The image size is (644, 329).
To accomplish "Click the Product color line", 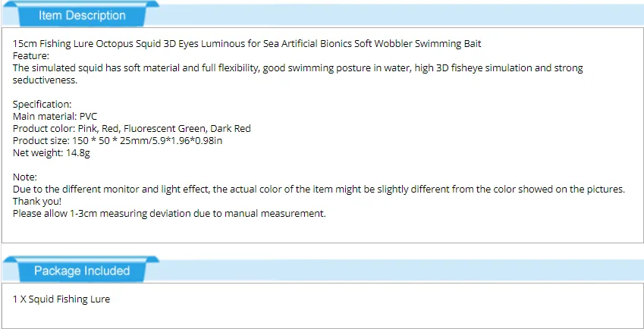I will (x=131, y=129).
